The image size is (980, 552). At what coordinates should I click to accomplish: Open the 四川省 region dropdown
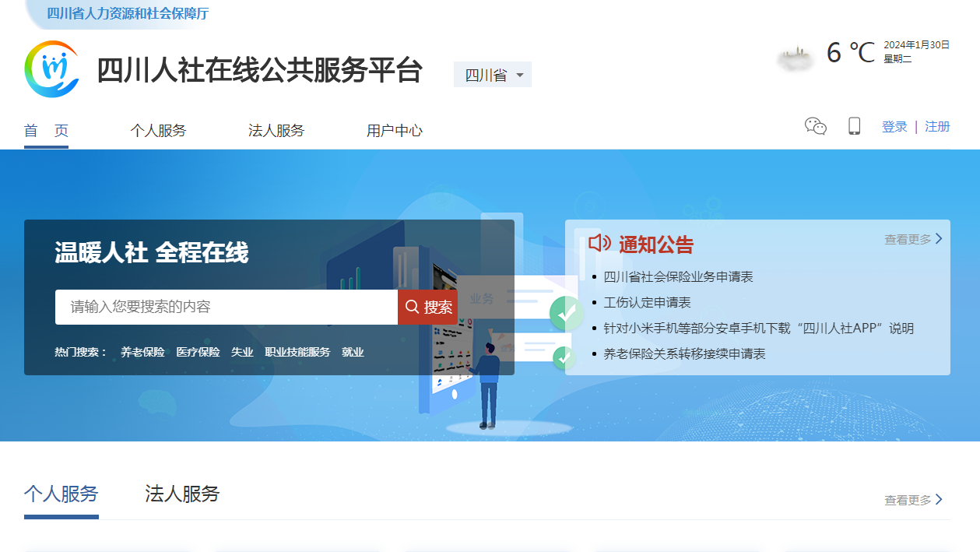493,75
